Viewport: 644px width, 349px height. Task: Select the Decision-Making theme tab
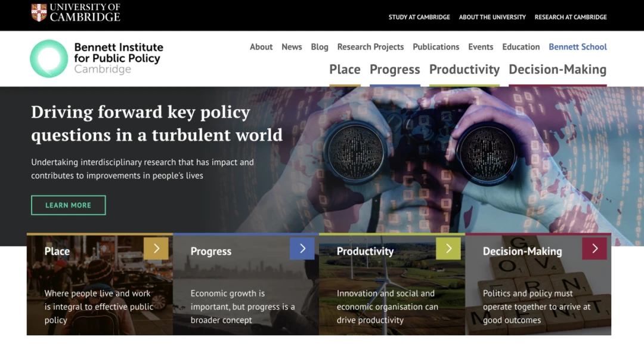pos(558,69)
